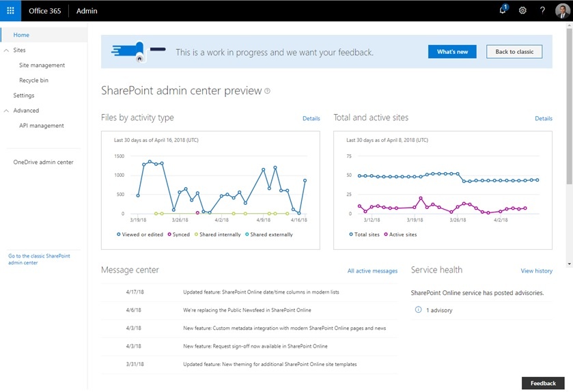Click the Total and active sites chart
Viewport: 573px width, 392px height.
[x=443, y=191]
